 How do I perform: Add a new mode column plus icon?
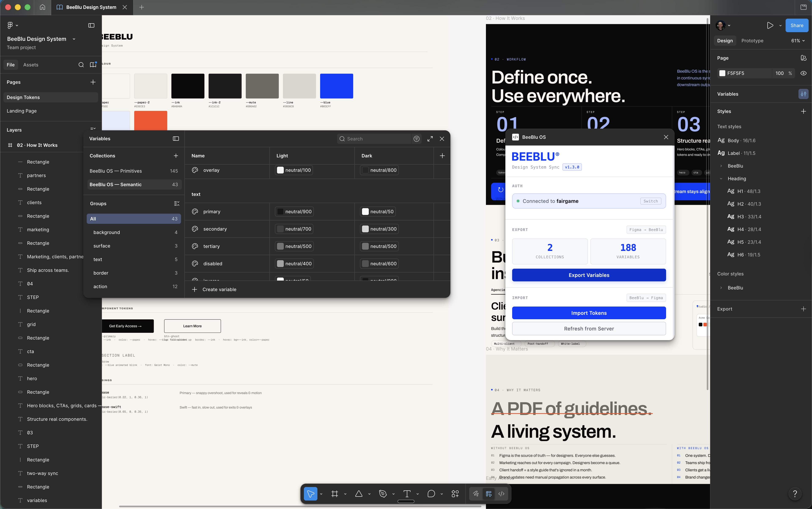(442, 155)
